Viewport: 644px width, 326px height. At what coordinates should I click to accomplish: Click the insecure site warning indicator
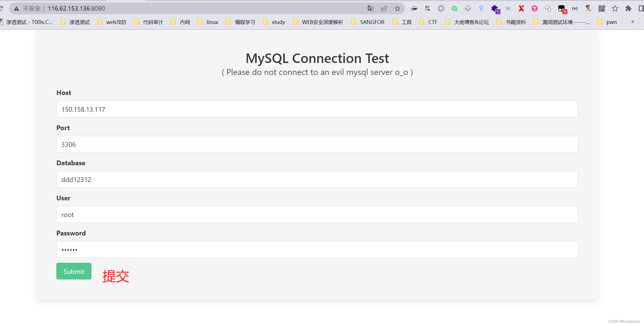click(x=27, y=8)
